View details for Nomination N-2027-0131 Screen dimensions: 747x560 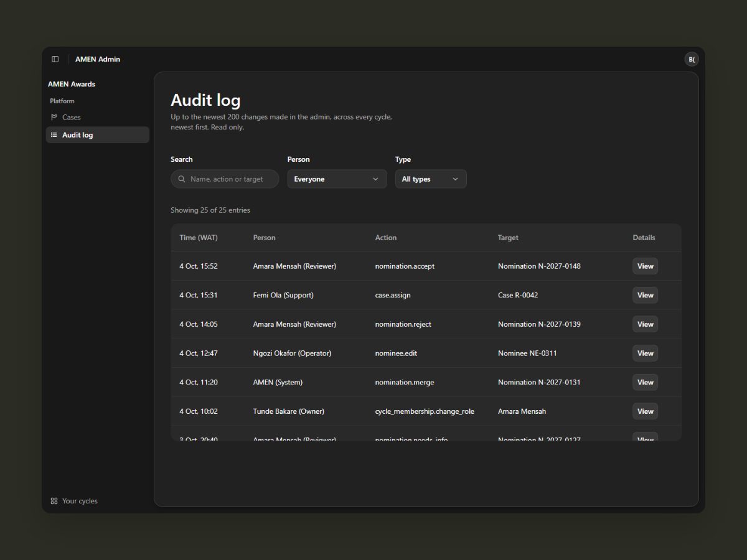[x=645, y=382]
